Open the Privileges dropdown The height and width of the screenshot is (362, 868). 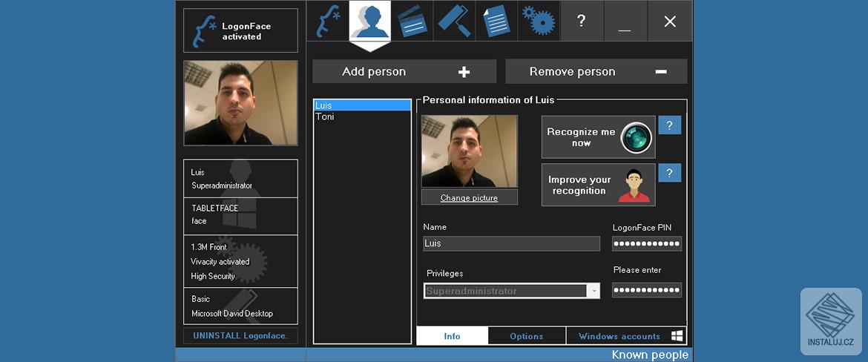coord(511,291)
